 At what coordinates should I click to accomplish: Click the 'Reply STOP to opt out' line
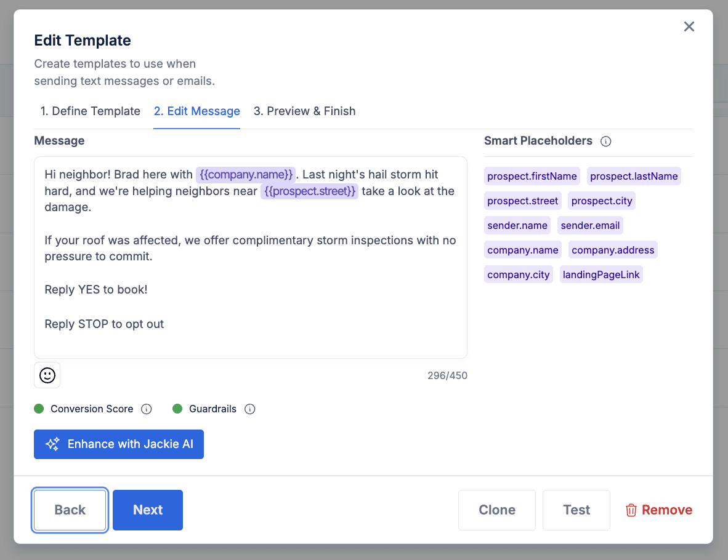pos(104,324)
